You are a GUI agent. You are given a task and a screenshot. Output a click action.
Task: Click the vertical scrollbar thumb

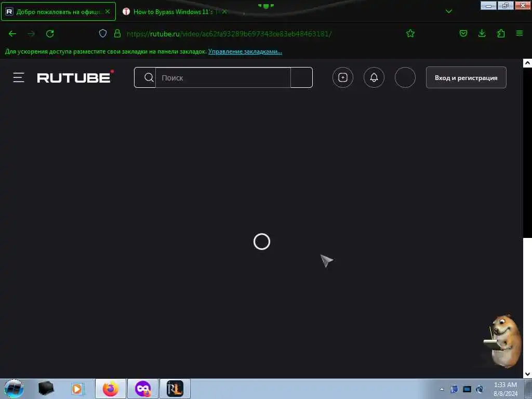(x=527, y=153)
